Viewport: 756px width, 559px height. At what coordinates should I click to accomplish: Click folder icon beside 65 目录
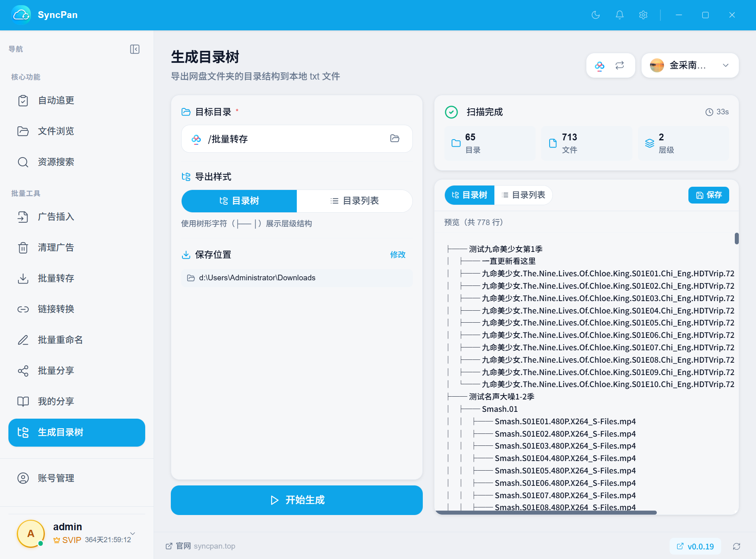pyautogui.click(x=456, y=143)
